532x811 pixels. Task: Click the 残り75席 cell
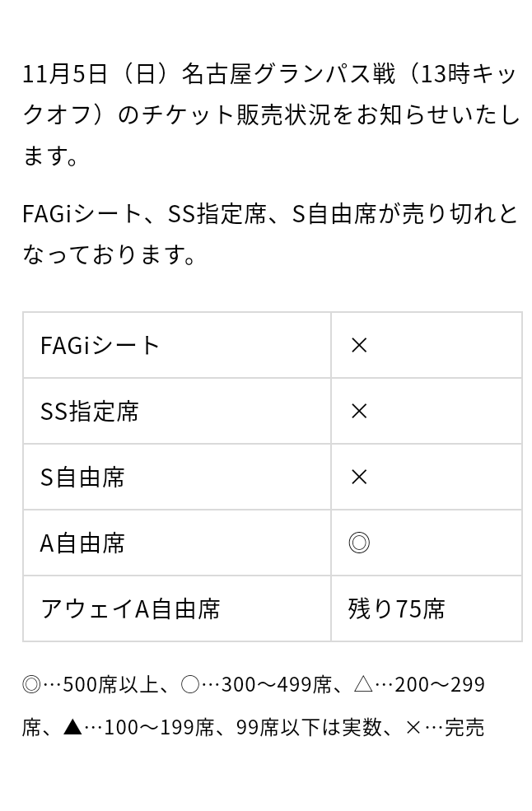click(427, 608)
